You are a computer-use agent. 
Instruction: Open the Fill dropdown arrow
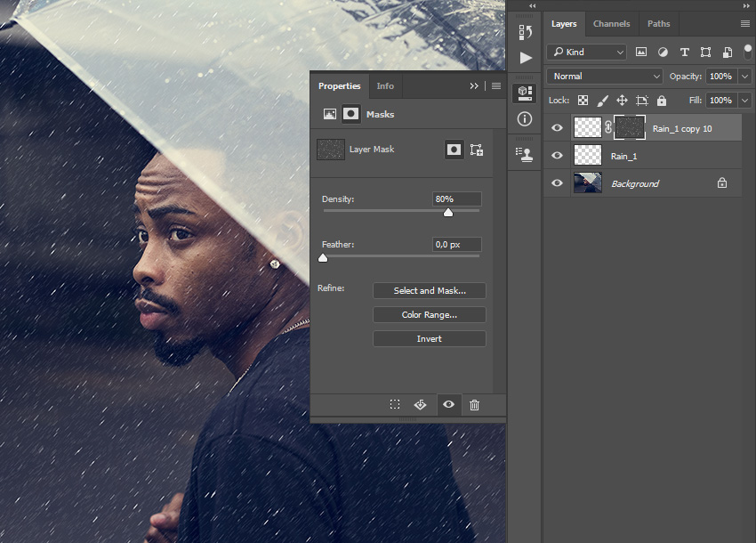pos(745,101)
